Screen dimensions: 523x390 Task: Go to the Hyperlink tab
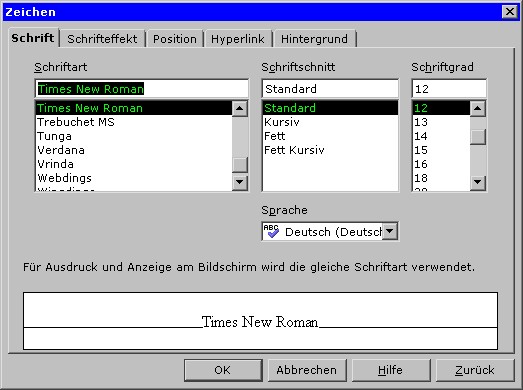(x=237, y=39)
